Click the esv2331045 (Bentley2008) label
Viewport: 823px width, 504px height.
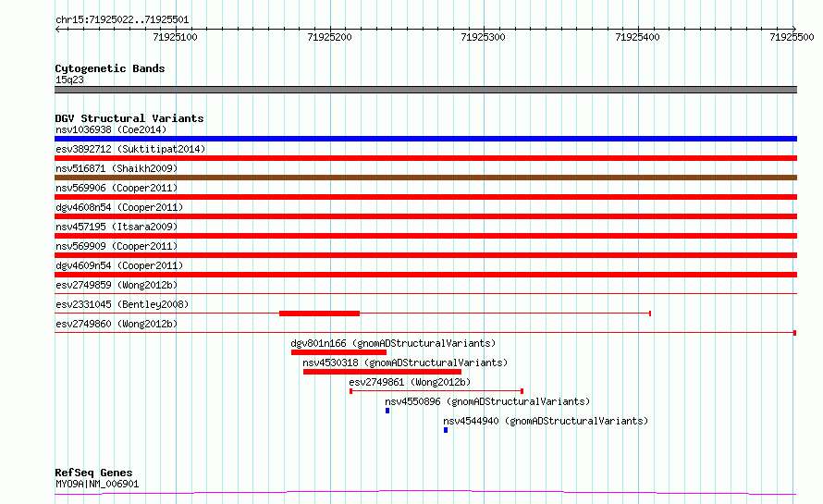(x=122, y=304)
